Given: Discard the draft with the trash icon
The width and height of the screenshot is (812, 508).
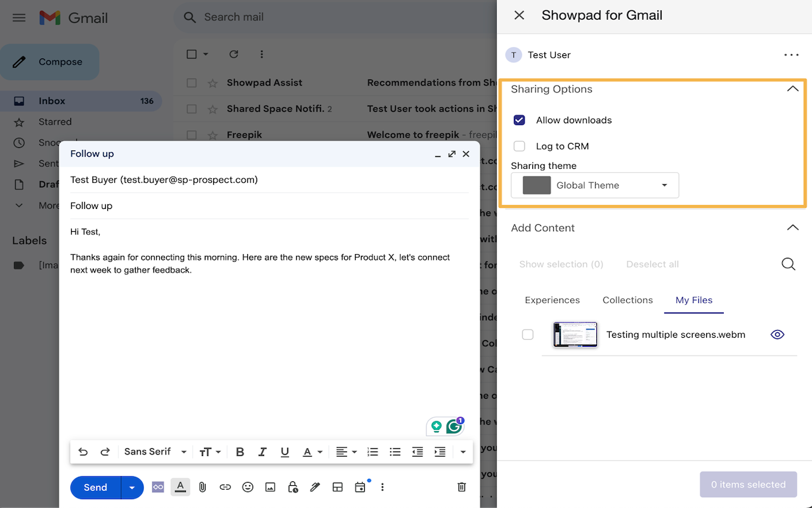Looking at the screenshot, I should tap(462, 486).
